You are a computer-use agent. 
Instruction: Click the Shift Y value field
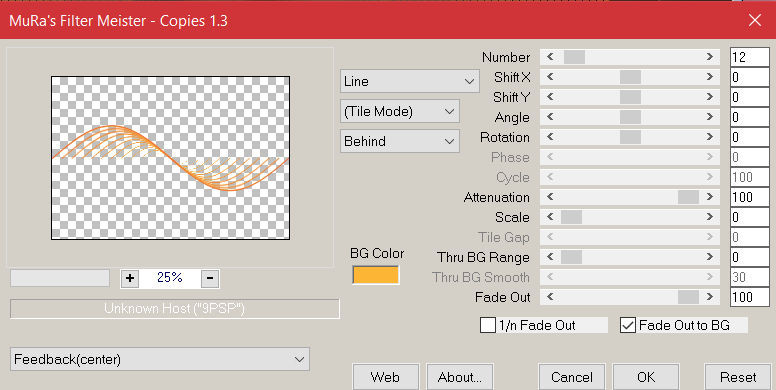(750, 97)
